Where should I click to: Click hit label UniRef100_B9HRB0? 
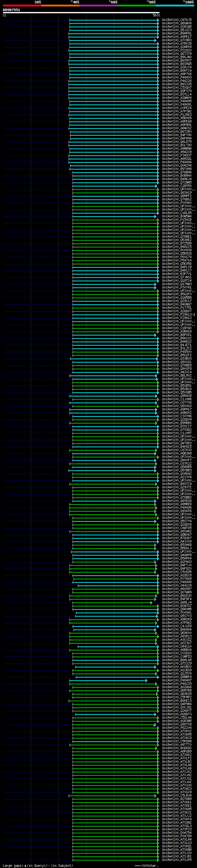click(177, 423)
